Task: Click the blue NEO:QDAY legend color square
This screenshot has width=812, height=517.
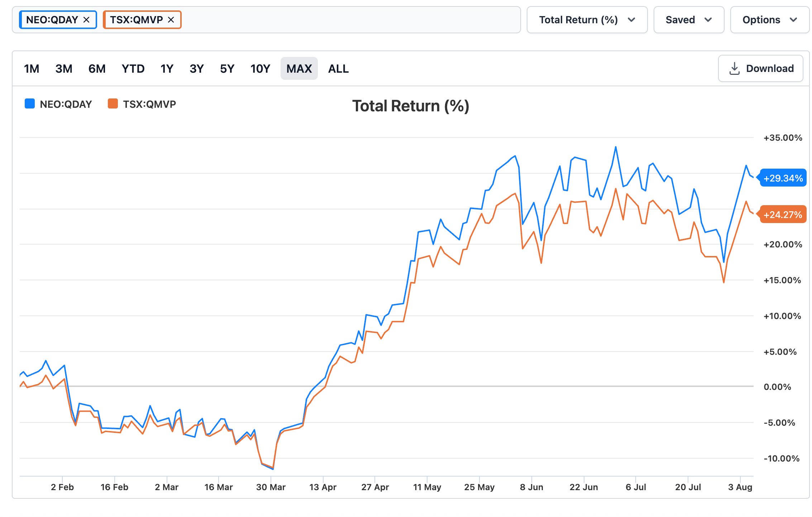Action: [30, 104]
